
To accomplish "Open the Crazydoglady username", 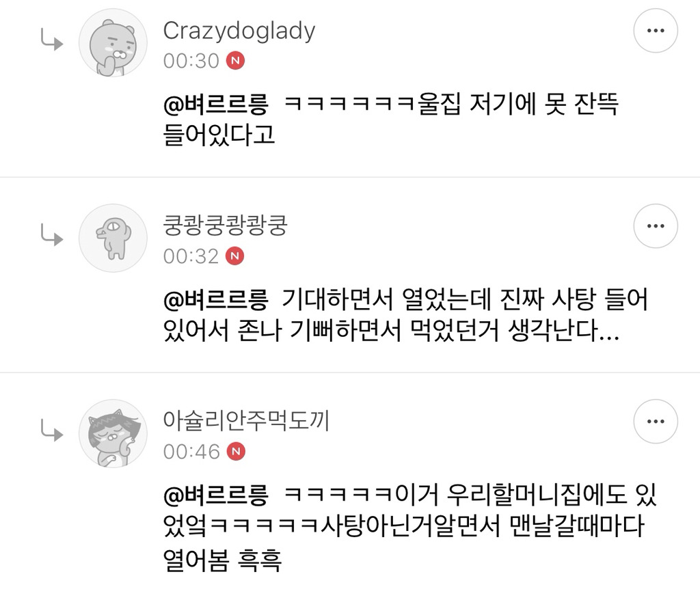I will coord(239,31).
